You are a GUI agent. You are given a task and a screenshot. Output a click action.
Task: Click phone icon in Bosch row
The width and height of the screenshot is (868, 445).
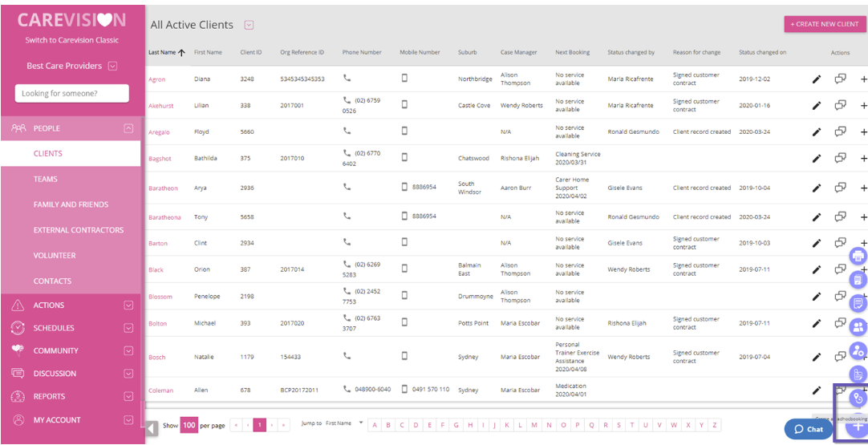pos(347,356)
